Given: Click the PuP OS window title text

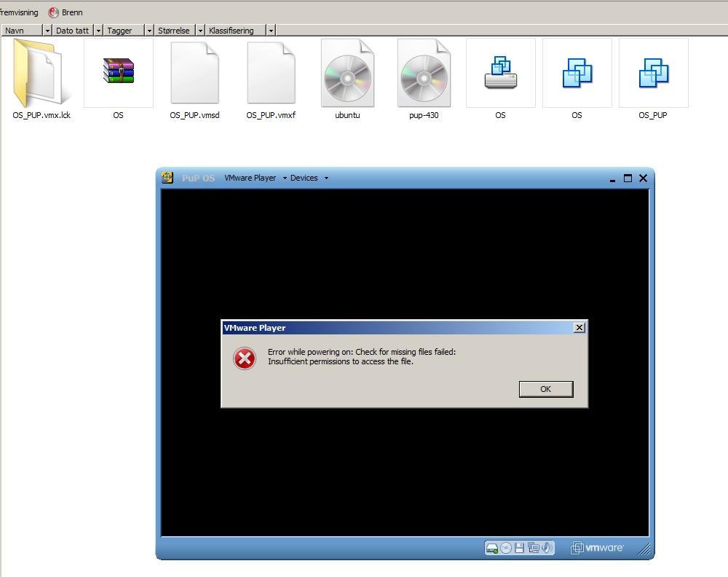Looking at the screenshot, I should pos(198,178).
